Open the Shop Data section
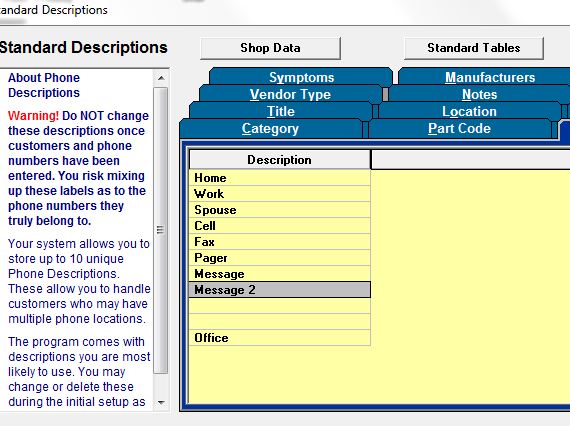Viewport: 570px width, 426px height. [270, 48]
